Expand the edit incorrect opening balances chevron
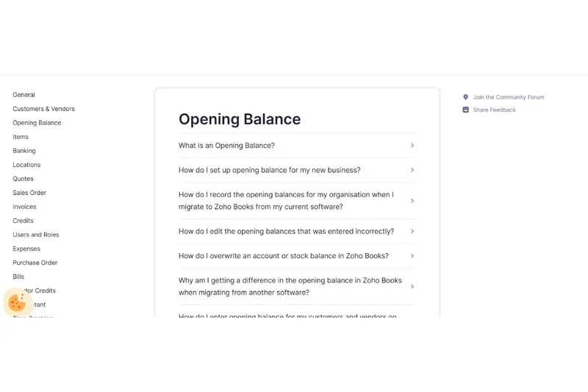This screenshot has height=392, width=588. 412,231
